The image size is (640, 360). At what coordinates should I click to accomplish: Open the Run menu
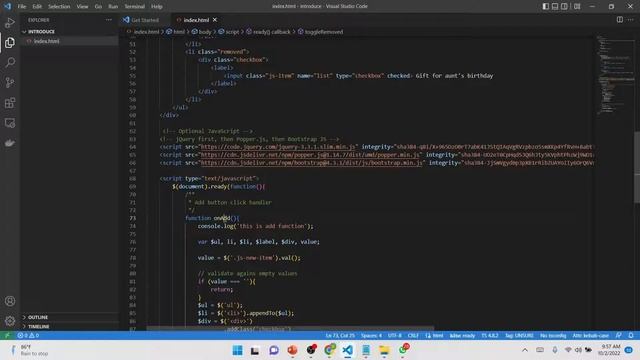tap(113, 7)
